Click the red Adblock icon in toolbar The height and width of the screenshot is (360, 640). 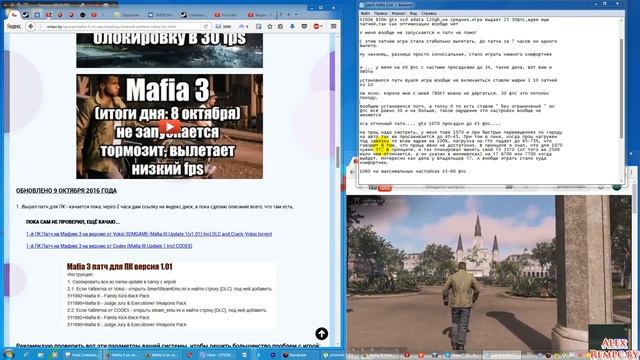[x=316, y=26]
